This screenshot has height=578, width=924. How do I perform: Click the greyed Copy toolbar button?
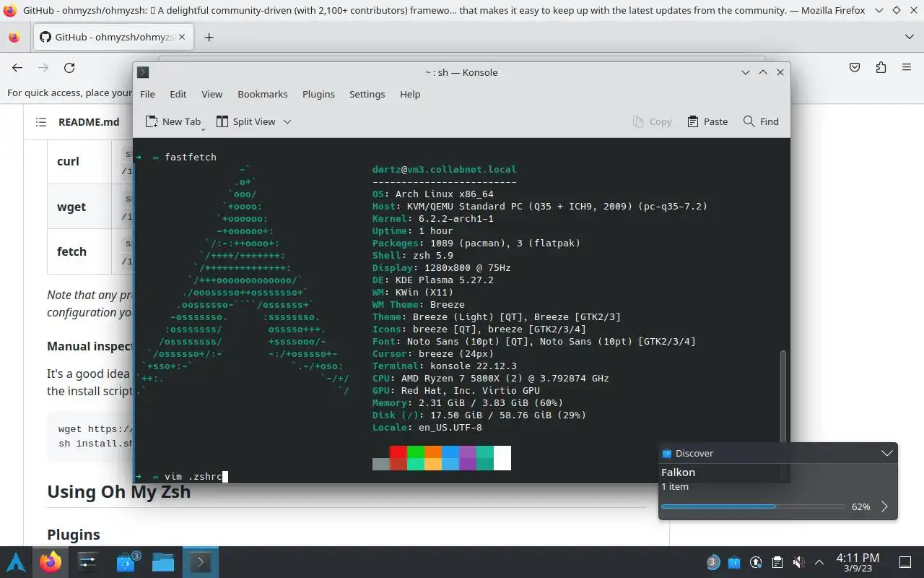[652, 121]
